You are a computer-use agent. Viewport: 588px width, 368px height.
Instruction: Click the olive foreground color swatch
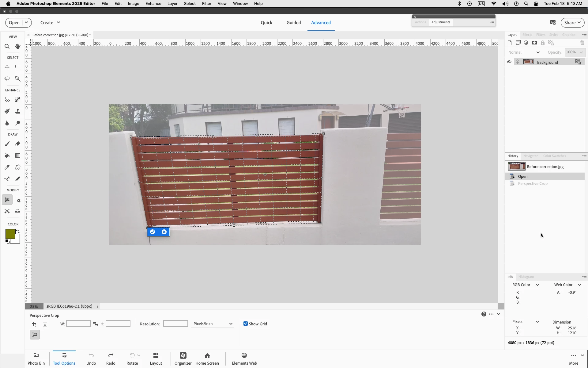(10, 234)
